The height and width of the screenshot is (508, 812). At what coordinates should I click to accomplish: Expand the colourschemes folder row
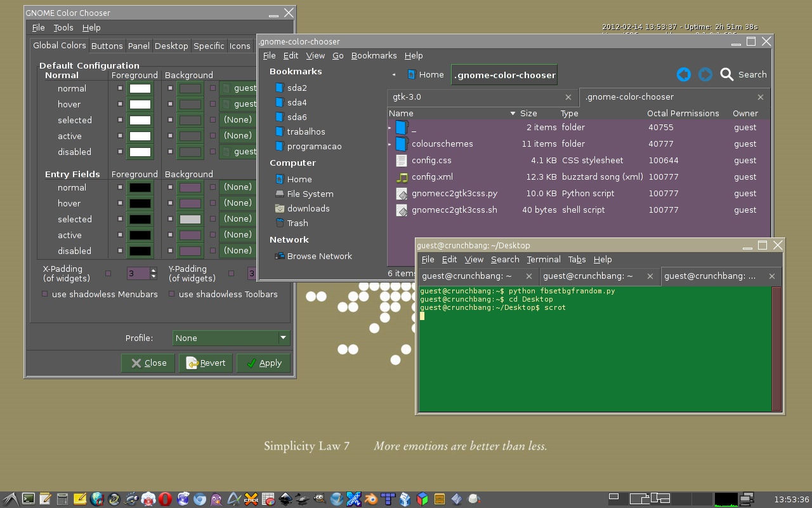click(390, 144)
